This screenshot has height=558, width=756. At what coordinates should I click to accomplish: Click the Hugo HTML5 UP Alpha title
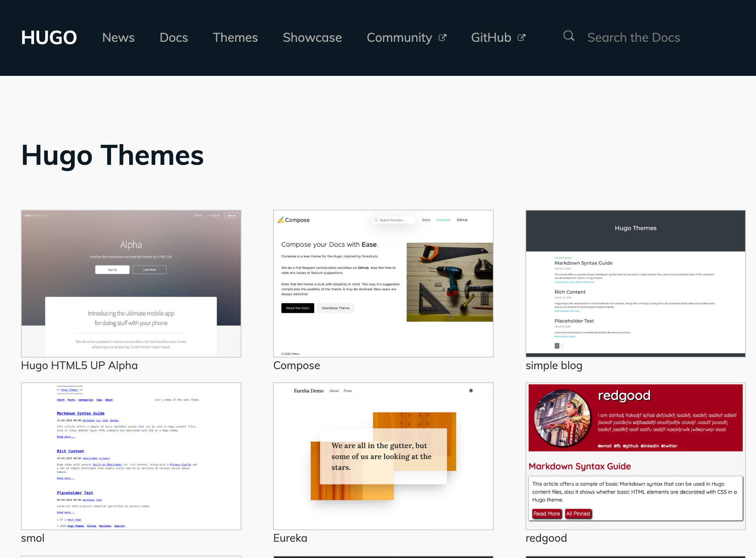point(79,365)
